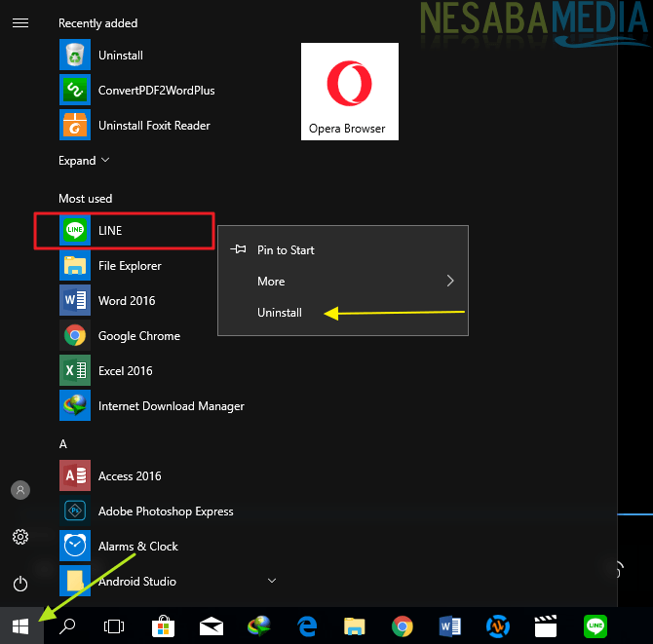Click the Excel 2016 label text
Image resolution: width=653 pixels, height=644 pixels.
[126, 370]
